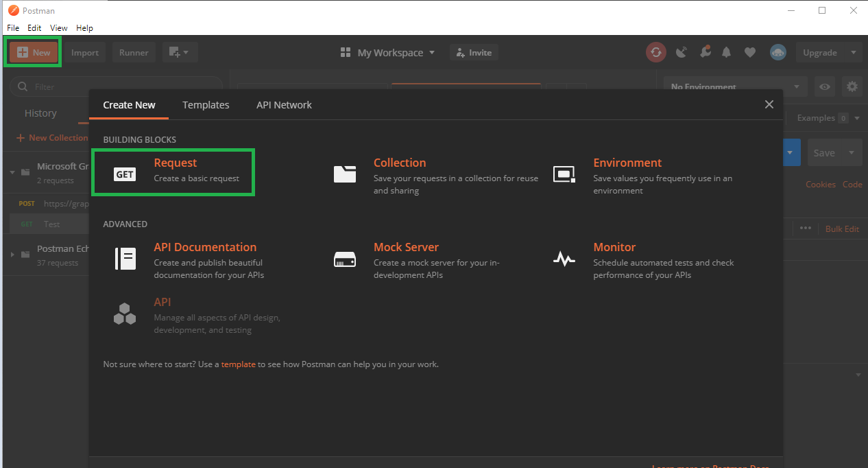Click the "37 requests" text

pyautogui.click(x=58, y=263)
